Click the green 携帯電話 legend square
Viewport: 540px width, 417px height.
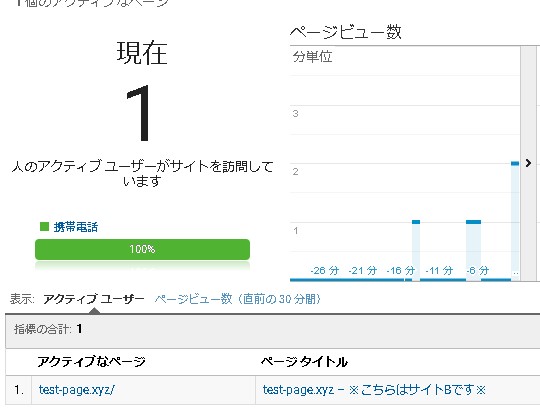pos(44,227)
